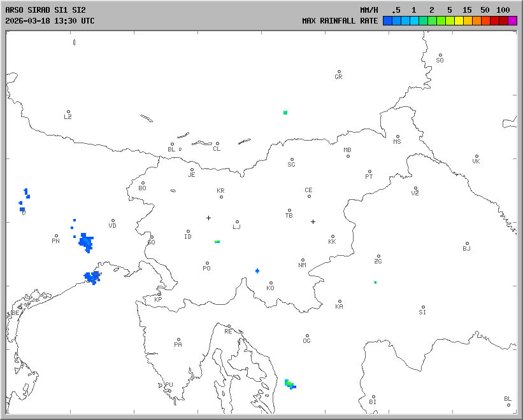The image size is (523, 420).
Task: Click the timestamp 2026-03-18 13:30 UTC
Action: 50,20
